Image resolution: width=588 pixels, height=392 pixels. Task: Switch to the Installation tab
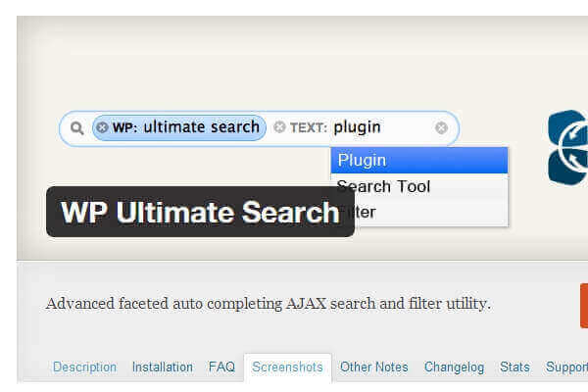click(163, 367)
